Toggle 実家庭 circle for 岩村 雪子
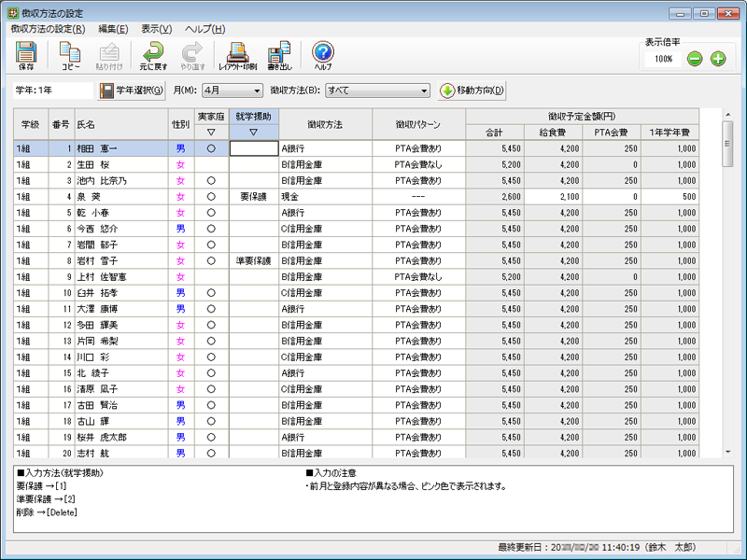Image resolution: width=747 pixels, height=560 pixels. [212, 261]
